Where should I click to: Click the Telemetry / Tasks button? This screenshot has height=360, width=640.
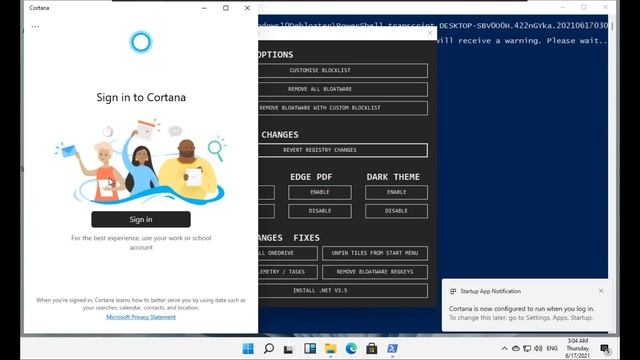pyautogui.click(x=288, y=272)
